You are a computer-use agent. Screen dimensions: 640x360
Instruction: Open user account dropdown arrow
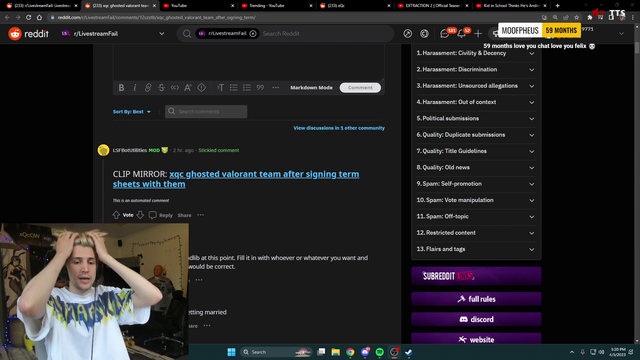click(x=621, y=34)
